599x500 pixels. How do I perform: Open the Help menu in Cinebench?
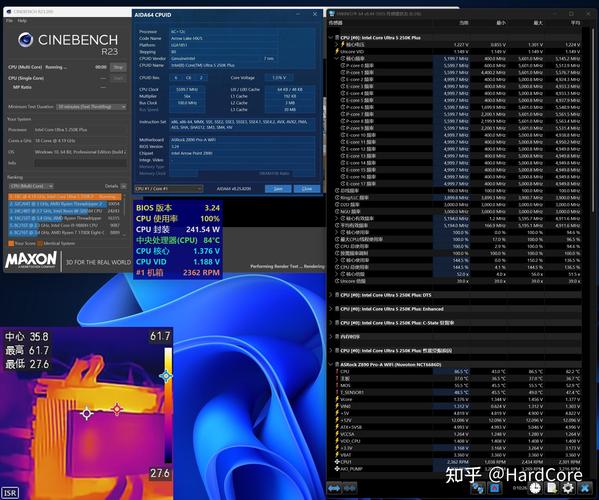click(x=22, y=21)
